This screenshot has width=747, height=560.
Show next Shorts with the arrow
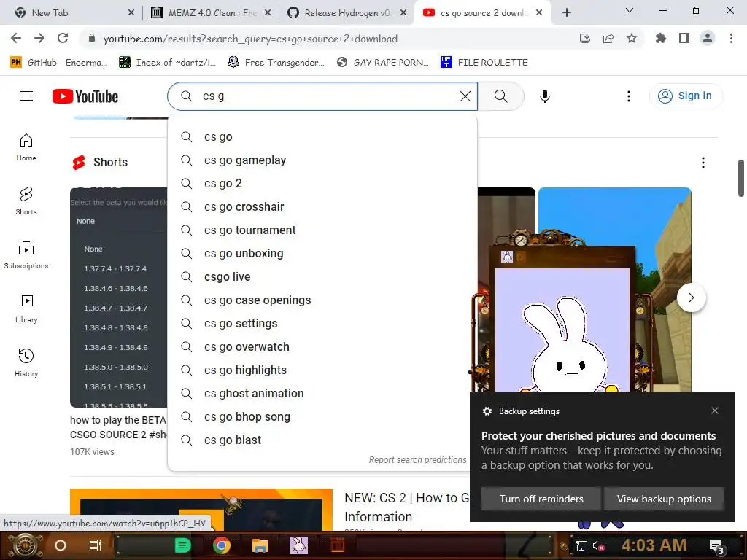click(692, 297)
